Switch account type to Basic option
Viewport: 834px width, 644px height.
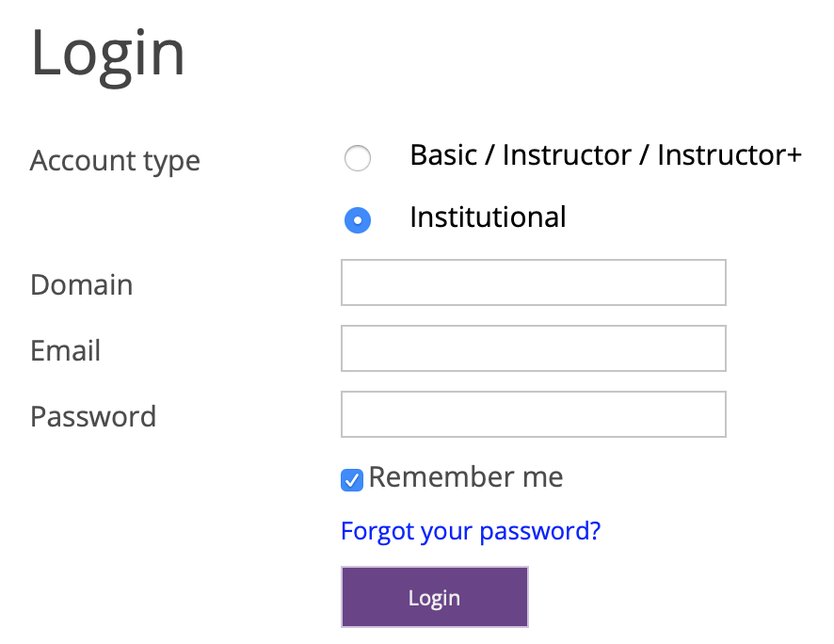coord(358,158)
